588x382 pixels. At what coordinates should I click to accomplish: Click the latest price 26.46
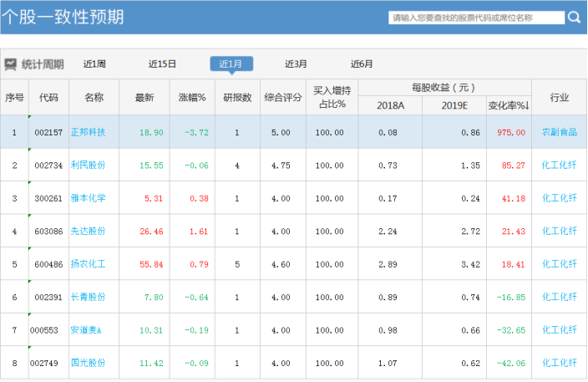click(151, 232)
